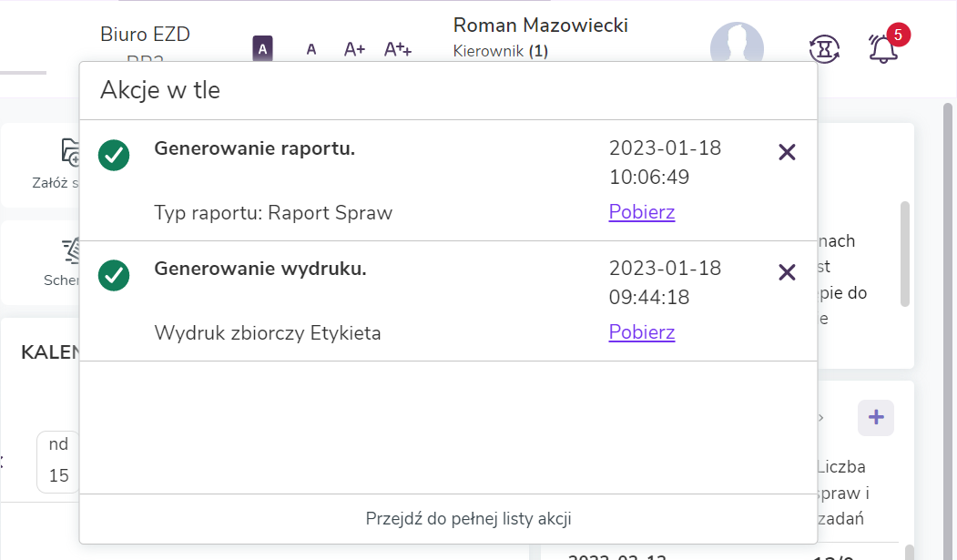Image resolution: width=957 pixels, height=560 pixels.
Task: Remove the Generowanie wydruku entry
Action: tap(787, 272)
